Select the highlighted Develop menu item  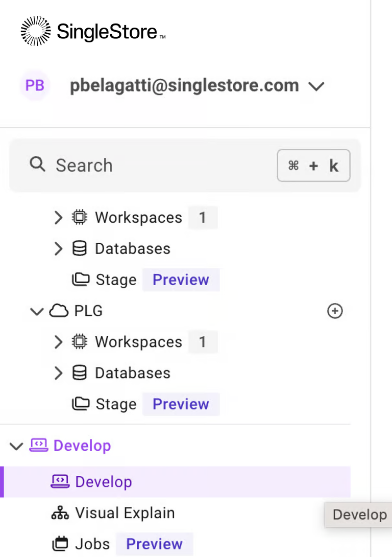coord(104,482)
